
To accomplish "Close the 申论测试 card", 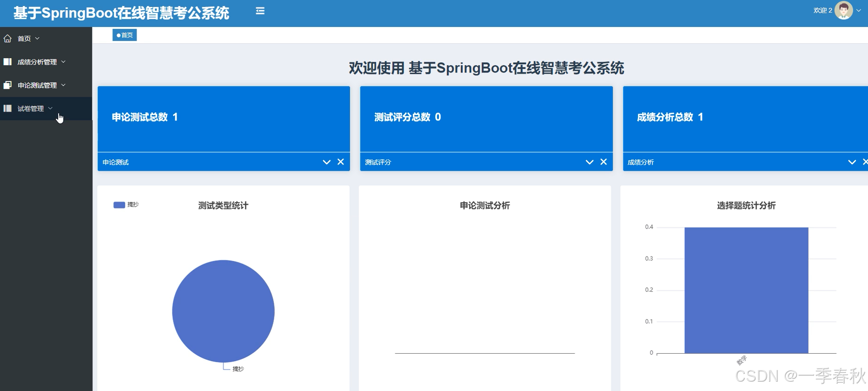I will pyautogui.click(x=341, y=162).
